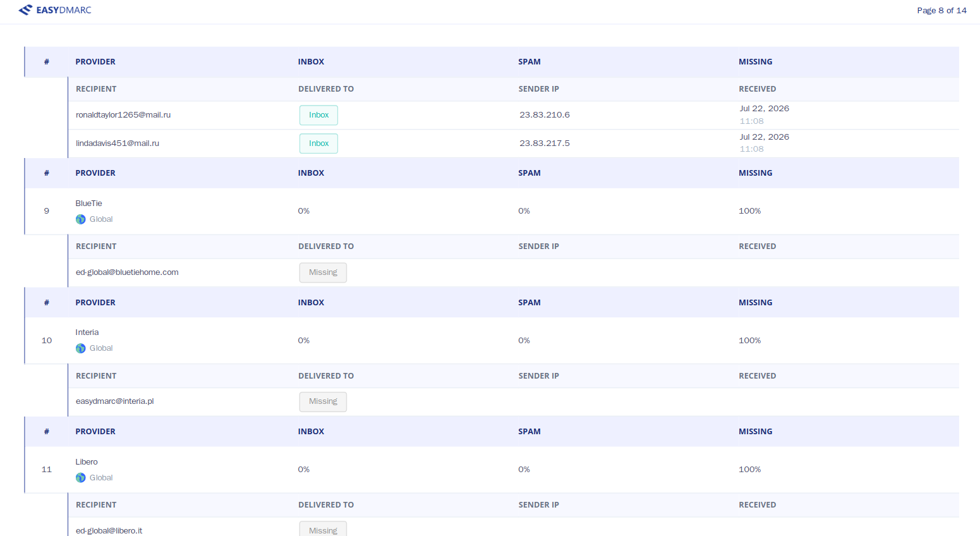Image resolution: width=980 pixels, height=536 pixels.
Task: Click Global label under Libero
Action: click(101, 478)
